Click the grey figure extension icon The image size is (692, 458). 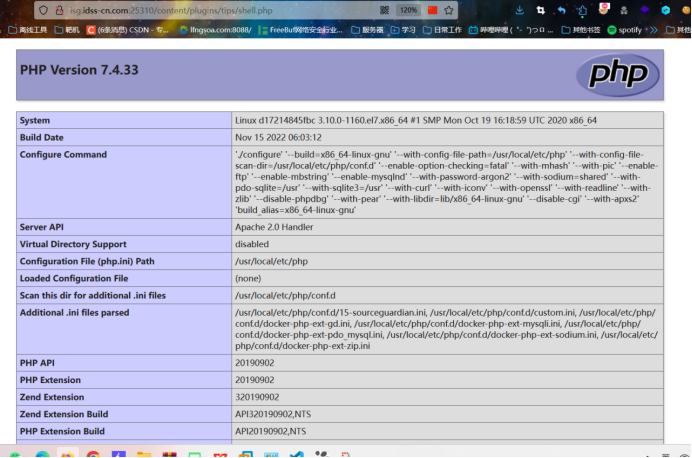(624, 10)
